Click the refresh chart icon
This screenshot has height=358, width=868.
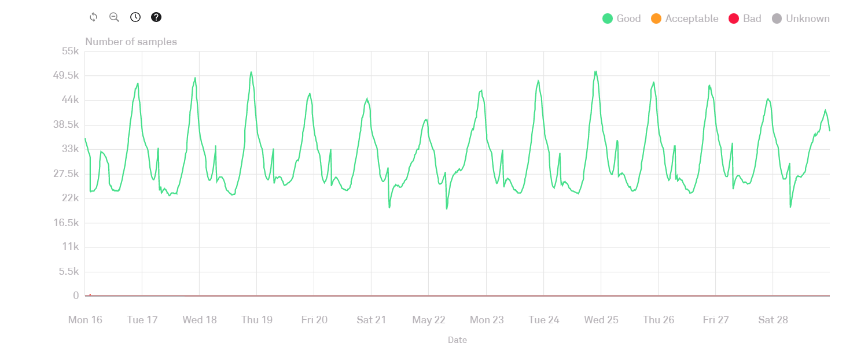pyautogui.click(x=94, y=17)
